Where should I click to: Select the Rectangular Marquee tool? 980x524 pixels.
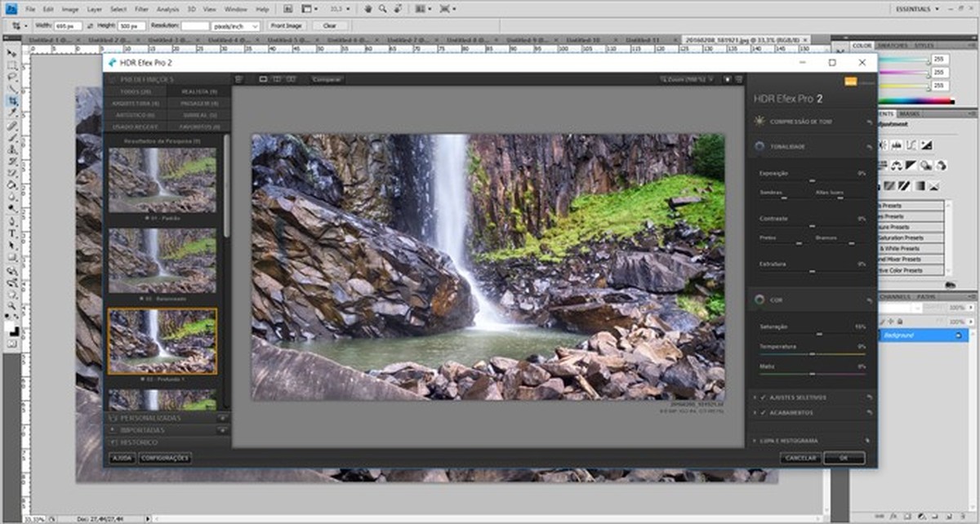(x=12, y=65)
